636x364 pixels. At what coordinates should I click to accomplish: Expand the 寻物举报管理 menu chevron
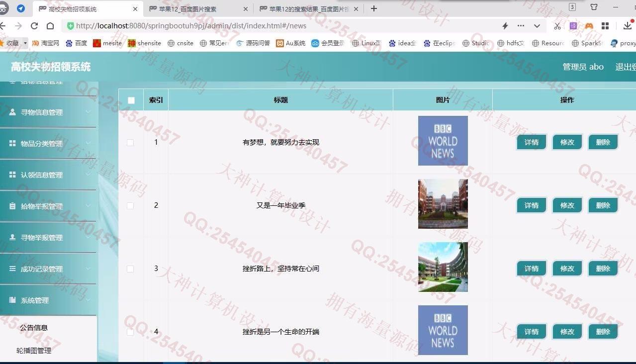pos(88,237)
